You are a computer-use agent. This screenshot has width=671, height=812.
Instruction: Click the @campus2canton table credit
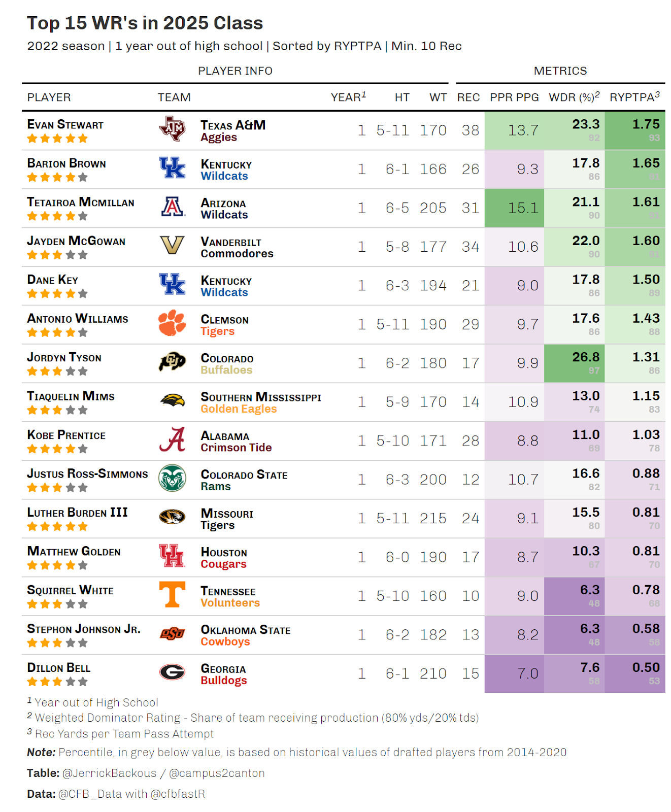pyautogui.click(x=217, y=773)
